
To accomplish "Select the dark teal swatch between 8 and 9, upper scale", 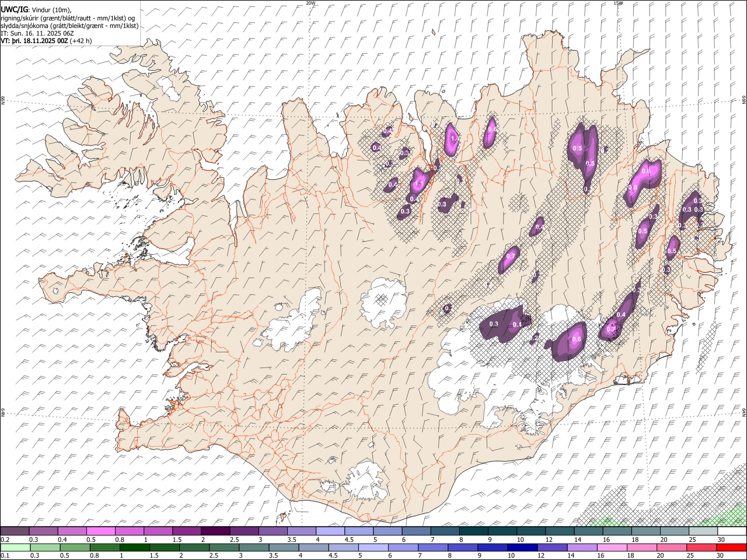I will tap(473, 531).
